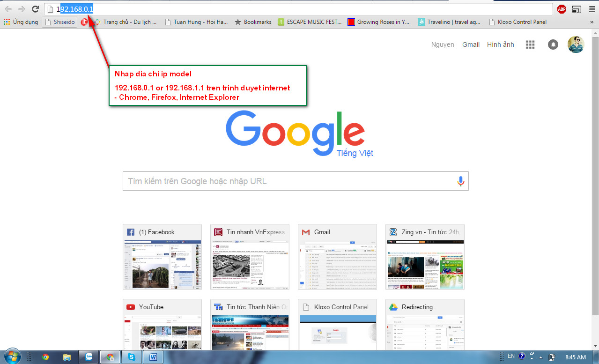This screenshot has height=364, width=599.
Task: Show hidden system tray icons arrow
Action: pos(541,357)
